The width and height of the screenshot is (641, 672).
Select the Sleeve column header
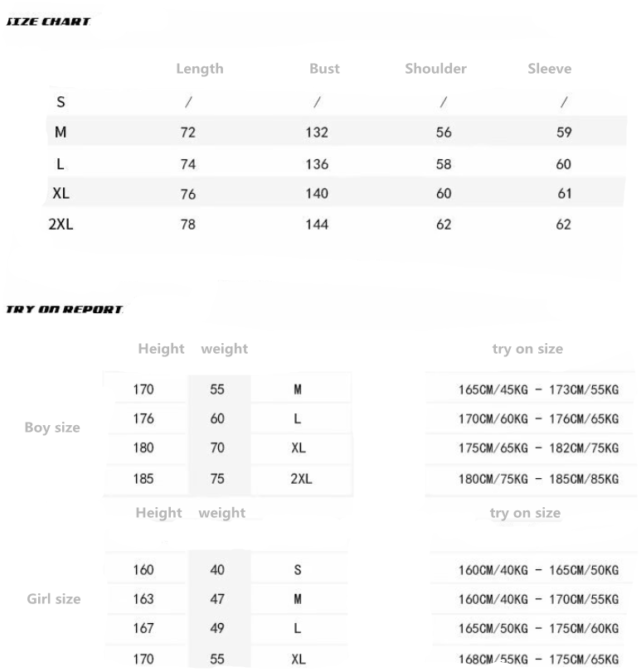[x=550, y=69]
